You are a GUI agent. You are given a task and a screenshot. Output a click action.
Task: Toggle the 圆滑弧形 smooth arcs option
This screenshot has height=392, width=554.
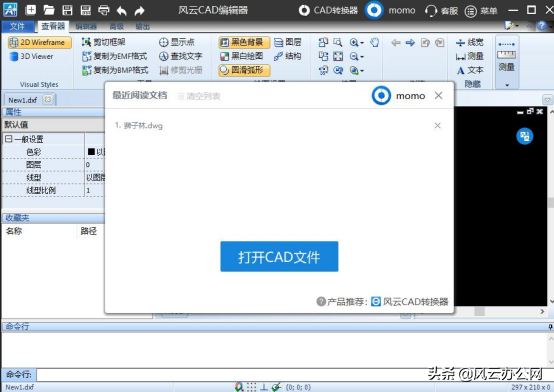[x=244, y=70]
